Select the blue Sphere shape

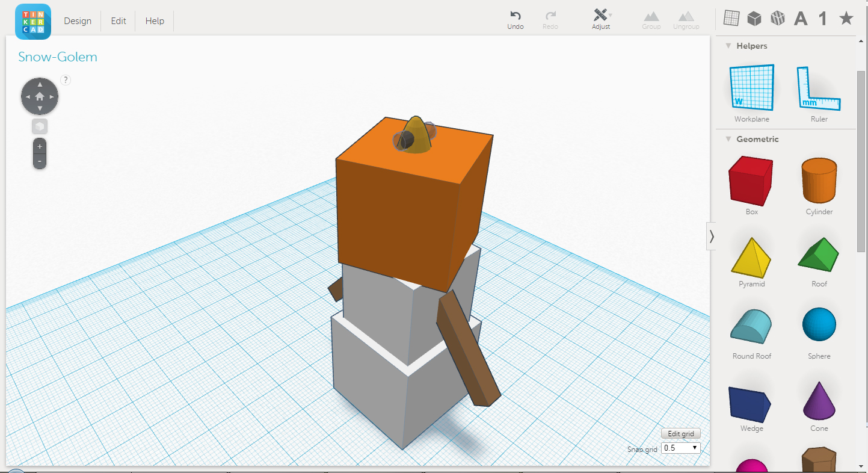819,334
